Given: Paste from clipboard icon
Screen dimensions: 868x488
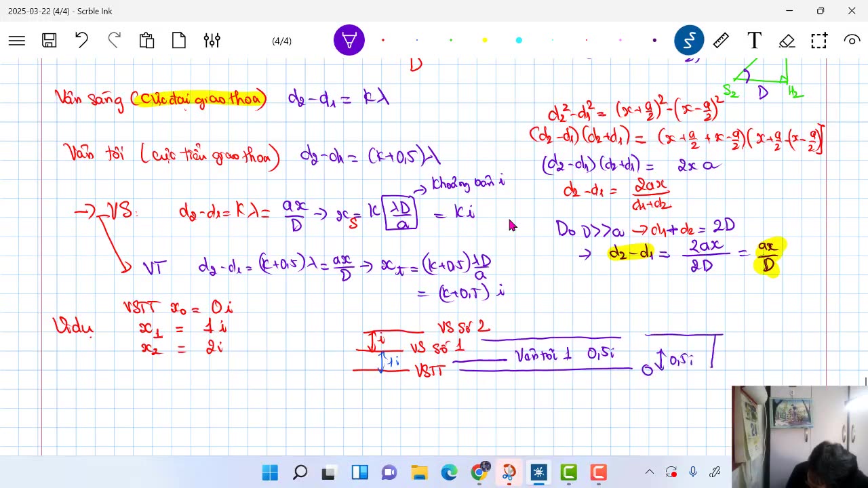Looking at the screenshot, I should tap(146, 41).
